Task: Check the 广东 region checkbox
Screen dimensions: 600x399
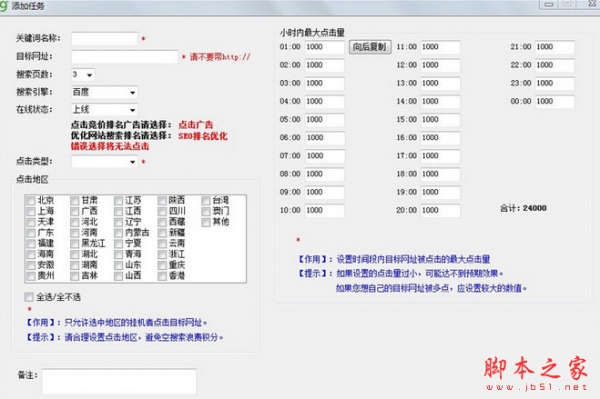Action: [x=31, y=233]
